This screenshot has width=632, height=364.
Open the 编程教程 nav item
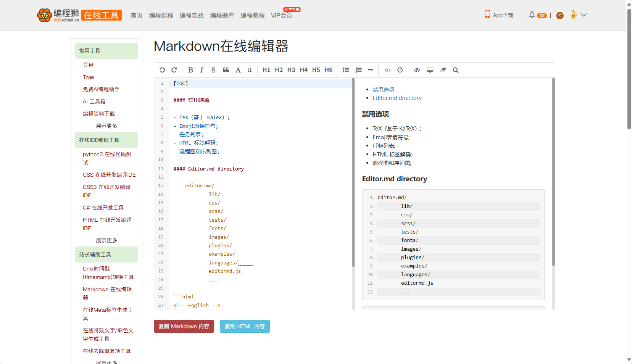253,15
